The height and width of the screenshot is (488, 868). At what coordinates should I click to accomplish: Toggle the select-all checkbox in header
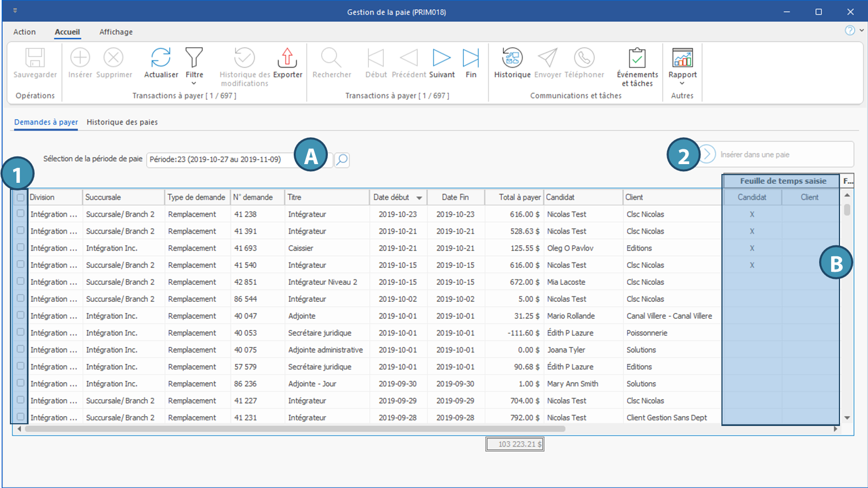point(20,198)
